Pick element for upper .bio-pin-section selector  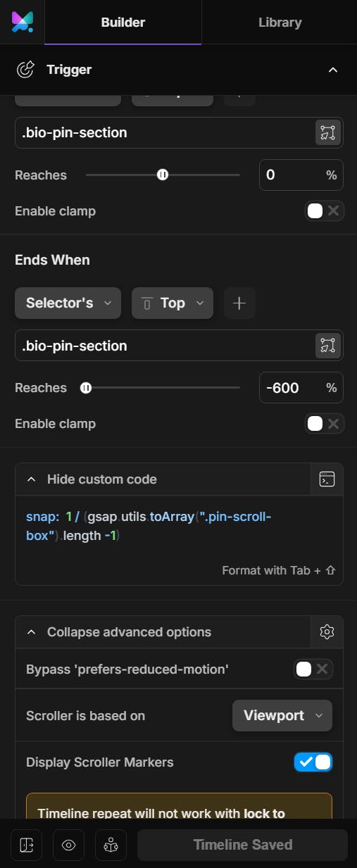coord(327,132)
